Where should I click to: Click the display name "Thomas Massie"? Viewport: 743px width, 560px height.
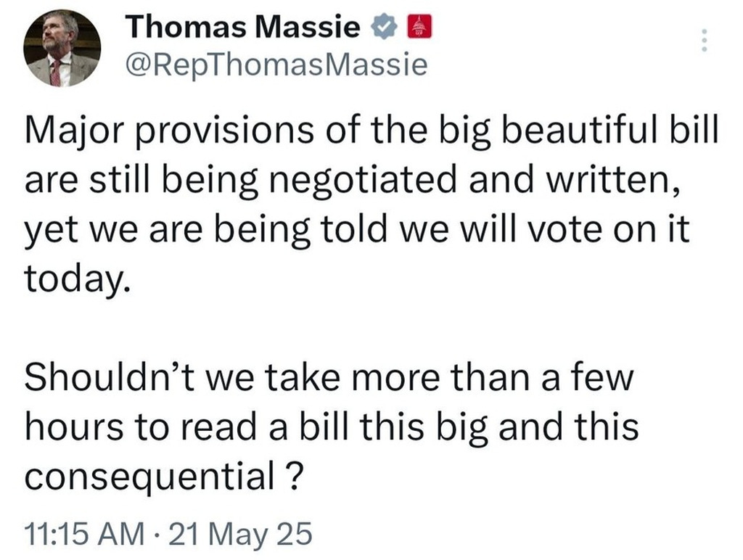(x=242, y=28)
